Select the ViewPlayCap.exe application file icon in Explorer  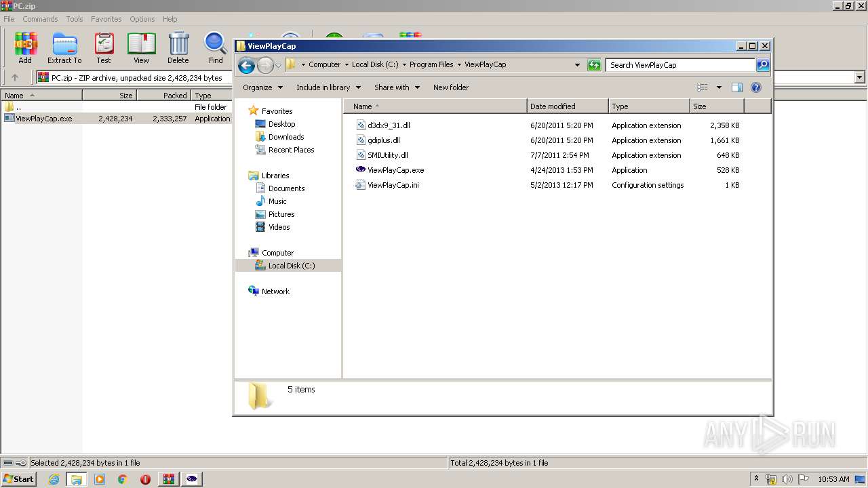click(x=361, y=170)
